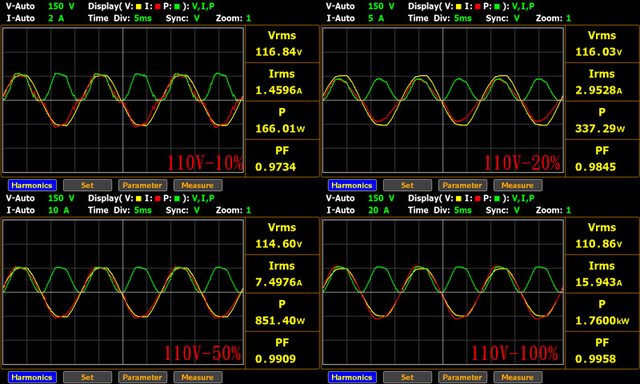
Task: Click green P swatch above 110V-50% graph
Action: point(177,199)
